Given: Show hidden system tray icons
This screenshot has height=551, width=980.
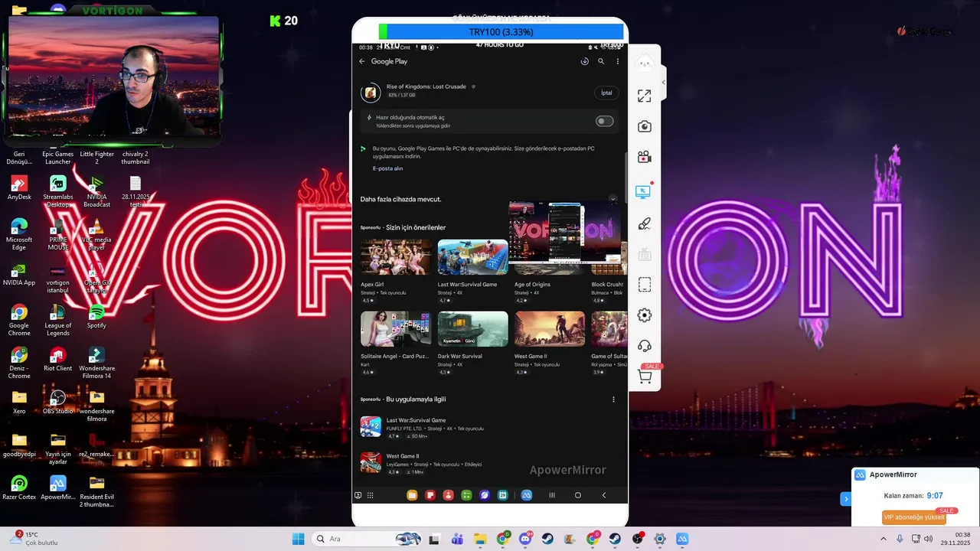Looking at the screenshot, I should (883, 539).
